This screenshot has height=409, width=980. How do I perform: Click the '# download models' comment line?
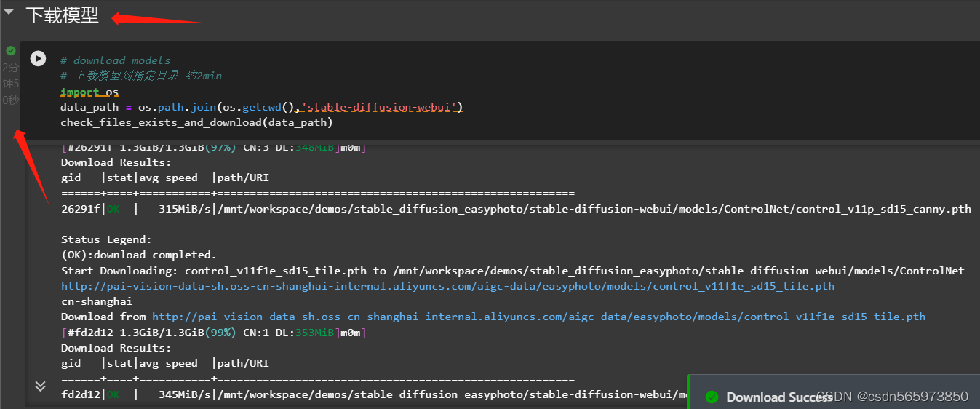[116, 60]
